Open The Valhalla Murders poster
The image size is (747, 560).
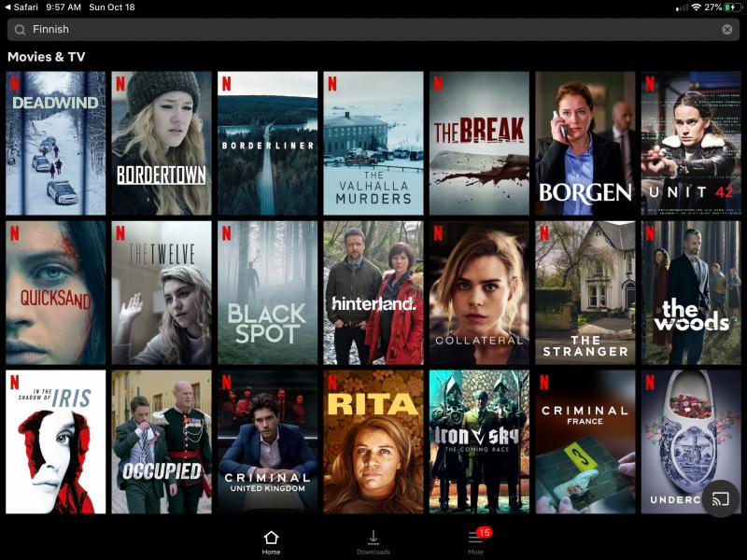[x=373, y=144]
